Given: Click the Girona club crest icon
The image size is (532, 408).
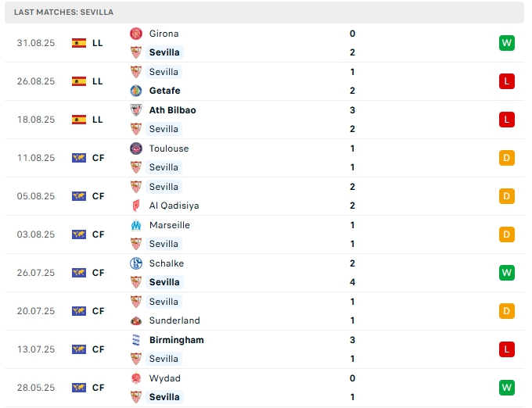Looking at the screenshot, I should [135, 34].
